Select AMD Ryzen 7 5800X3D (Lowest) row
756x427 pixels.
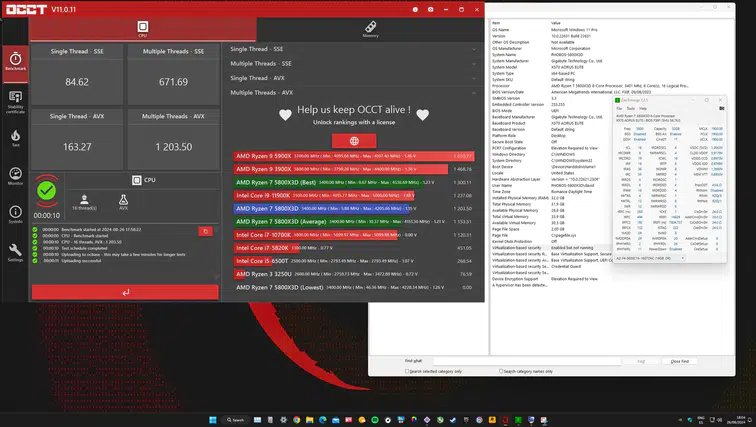click(x=354, y=287)
